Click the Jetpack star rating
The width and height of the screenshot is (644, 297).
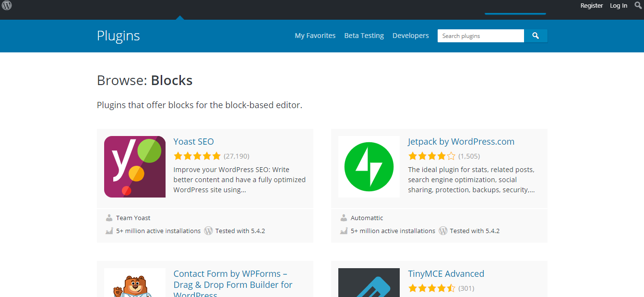[x=432, y=156]
